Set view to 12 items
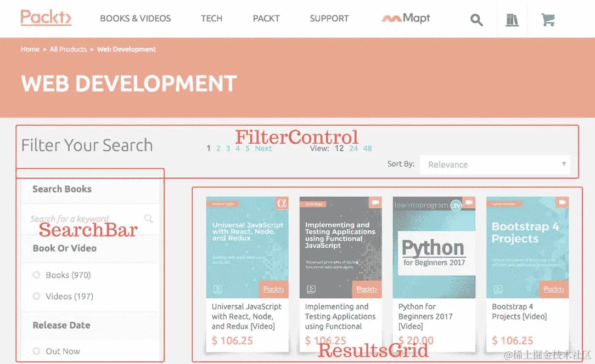Image resolution: width=595 pixels, height=364 pixels. pos(339,148)
